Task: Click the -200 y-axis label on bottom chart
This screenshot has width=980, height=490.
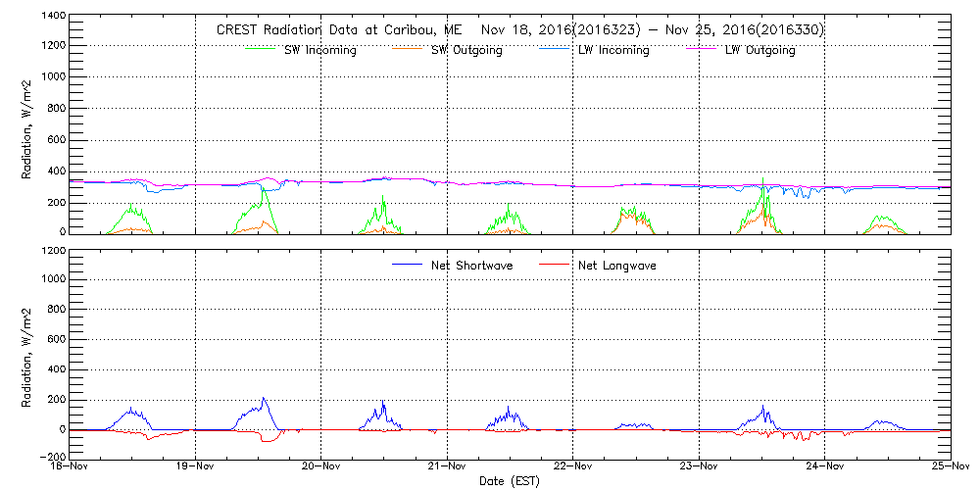Action: point(49,457)
